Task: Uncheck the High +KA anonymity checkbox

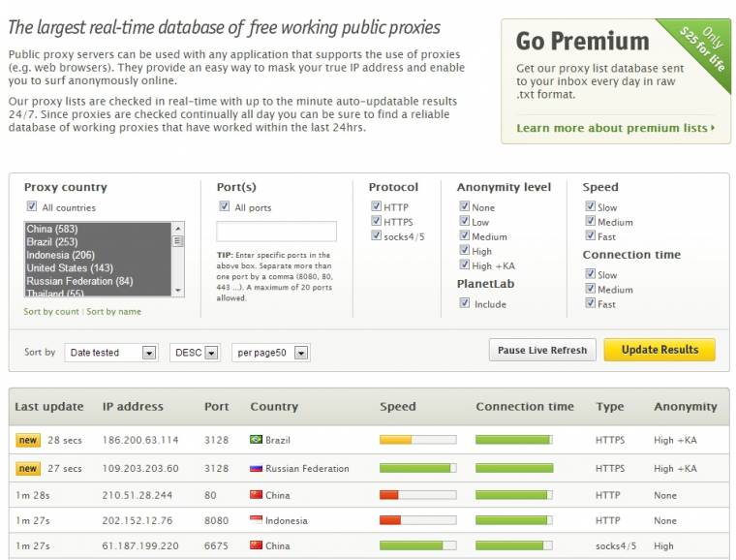Action: click(x=464, y=264)
